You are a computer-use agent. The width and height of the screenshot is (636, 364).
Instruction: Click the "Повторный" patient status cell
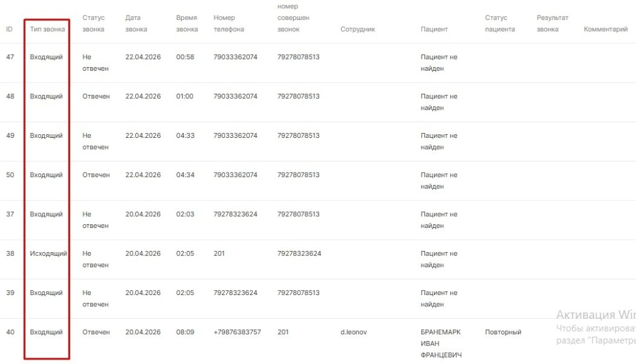pos(503,332)
